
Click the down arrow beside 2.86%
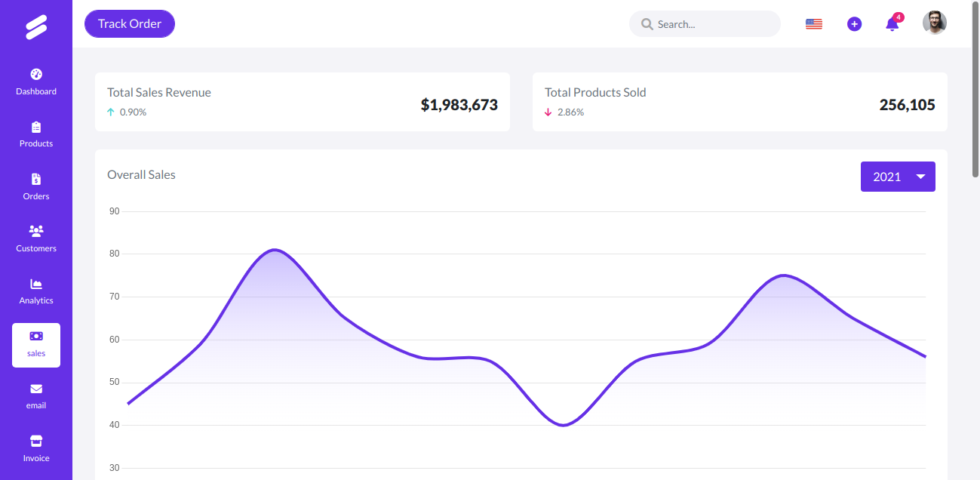tap(548, 112)
